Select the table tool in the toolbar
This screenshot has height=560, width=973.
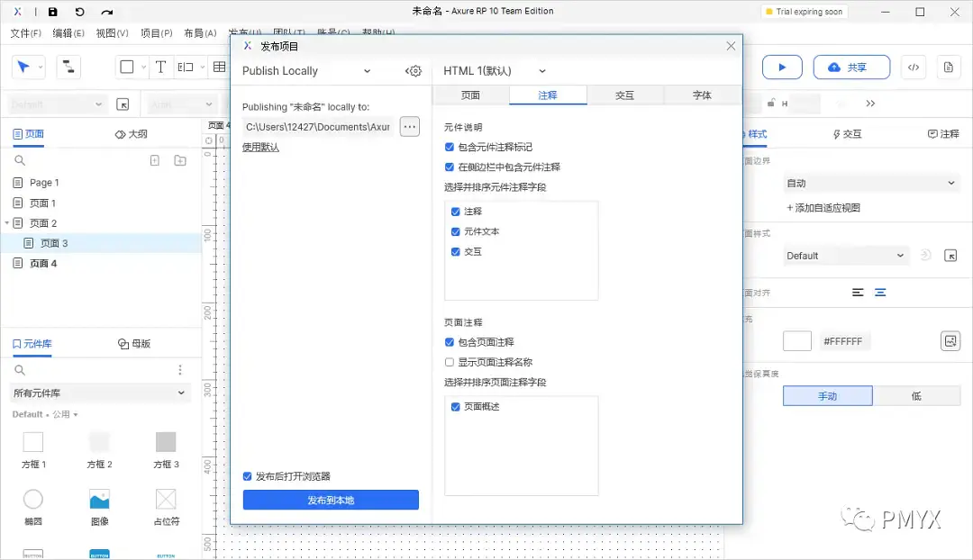pos(220,67)
